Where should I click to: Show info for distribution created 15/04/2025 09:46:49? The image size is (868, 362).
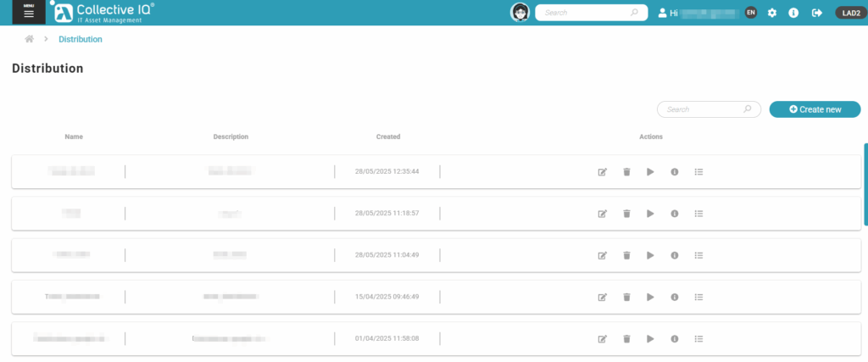pyautogui.click(x=675, y=297)
